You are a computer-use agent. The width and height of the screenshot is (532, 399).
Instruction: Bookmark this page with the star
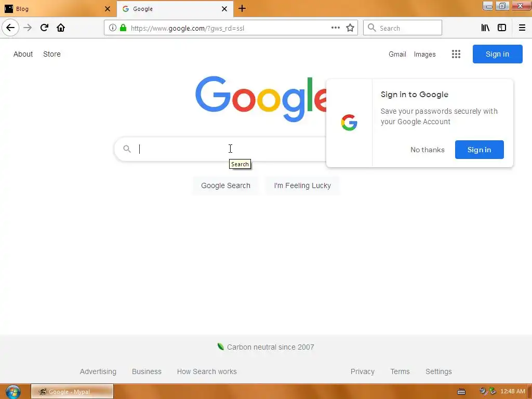350,28
